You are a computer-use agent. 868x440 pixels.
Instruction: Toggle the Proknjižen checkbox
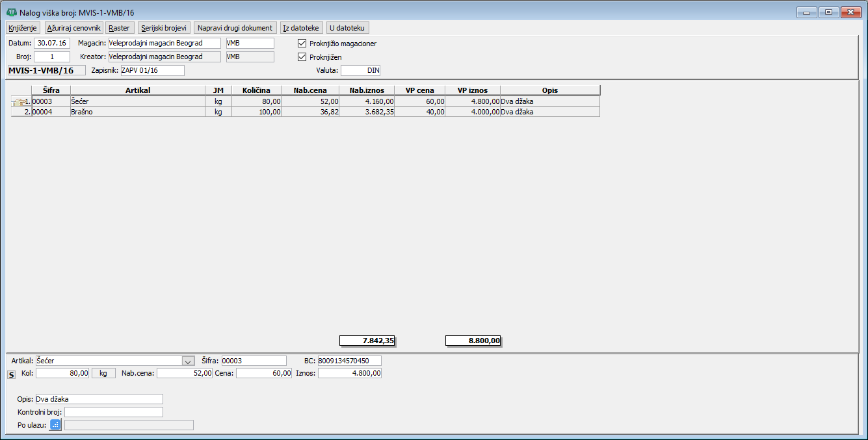(302, 57)
